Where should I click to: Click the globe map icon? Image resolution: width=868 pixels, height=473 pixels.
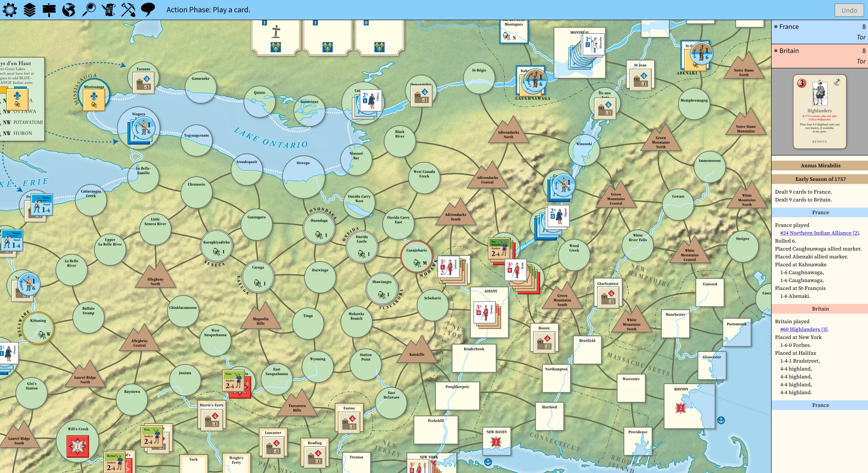(x=69, y=10)
